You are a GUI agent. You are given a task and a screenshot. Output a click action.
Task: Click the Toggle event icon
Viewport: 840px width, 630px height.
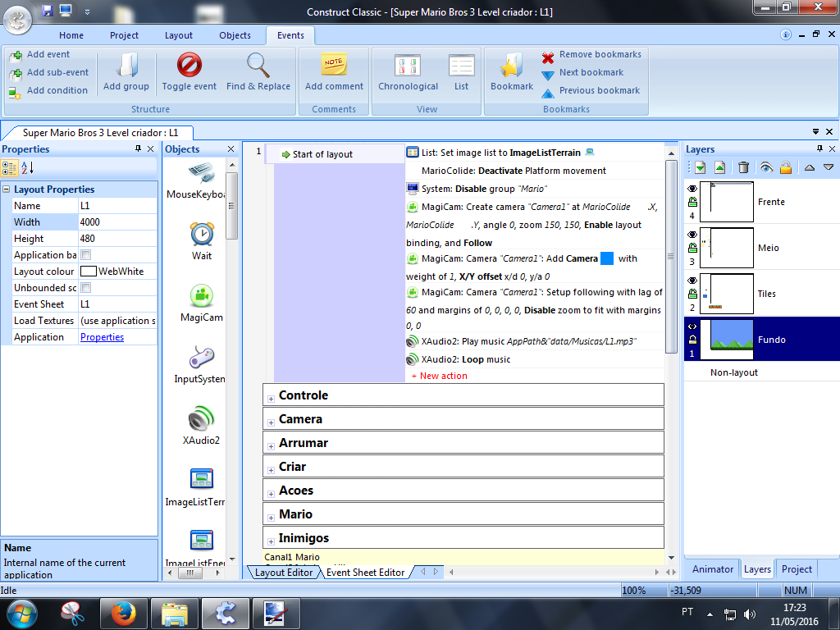189,65
